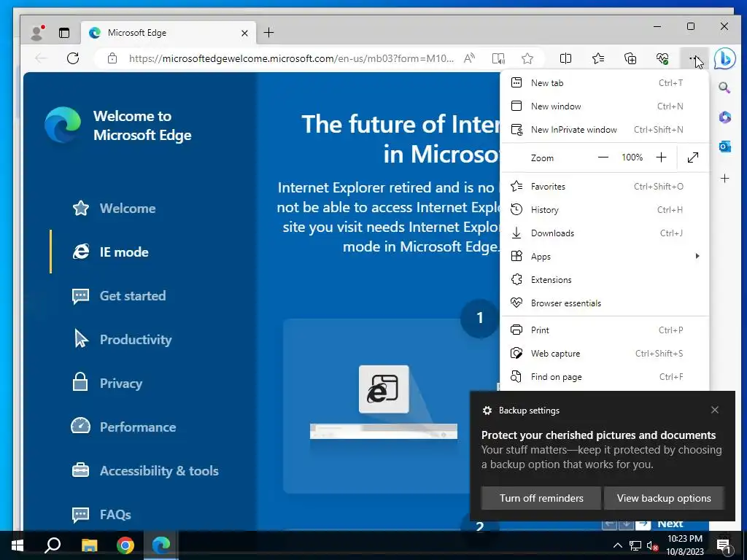Image resolution: width=747 pixels, height=560 pixels.
Task: Open network tray icon
Action: pyautogui.click(x=635, y=545)
